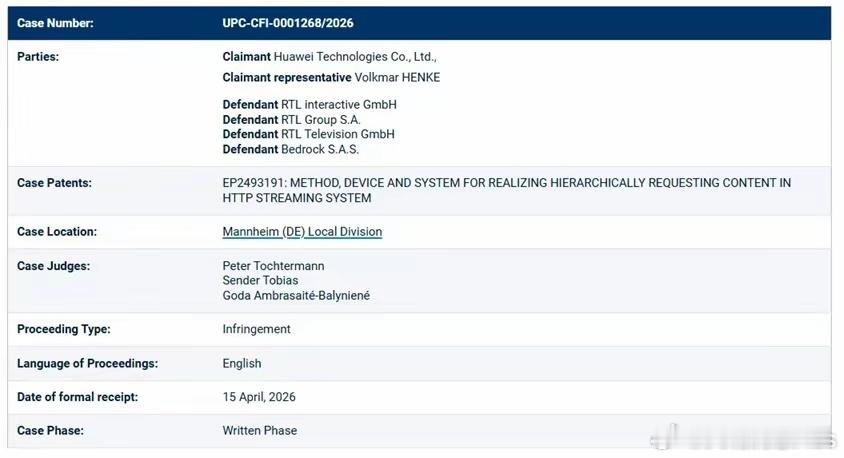This screenshot has height=458, width=844.
Task: Click the Parties label
Action: (38, 57)
